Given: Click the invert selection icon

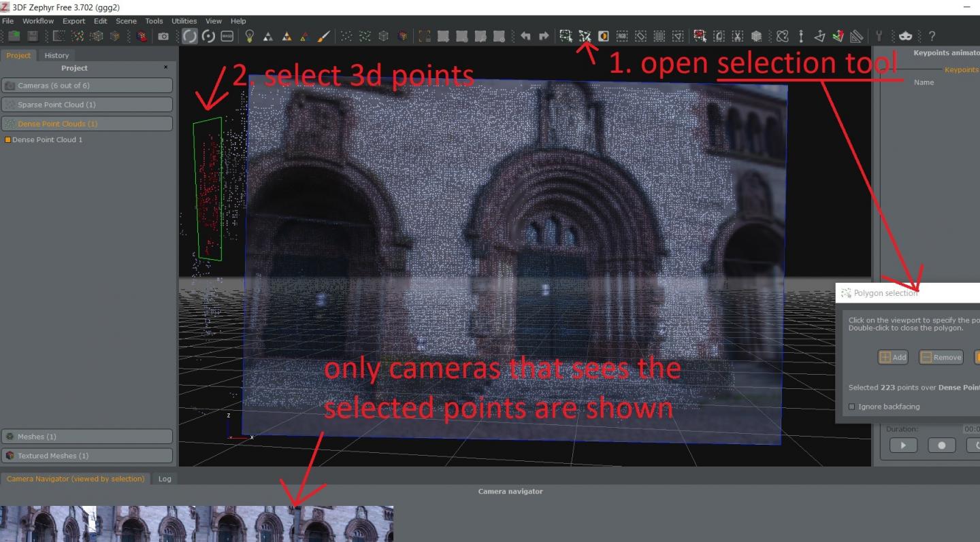Looking at the screenshot, I should (603, 36).
